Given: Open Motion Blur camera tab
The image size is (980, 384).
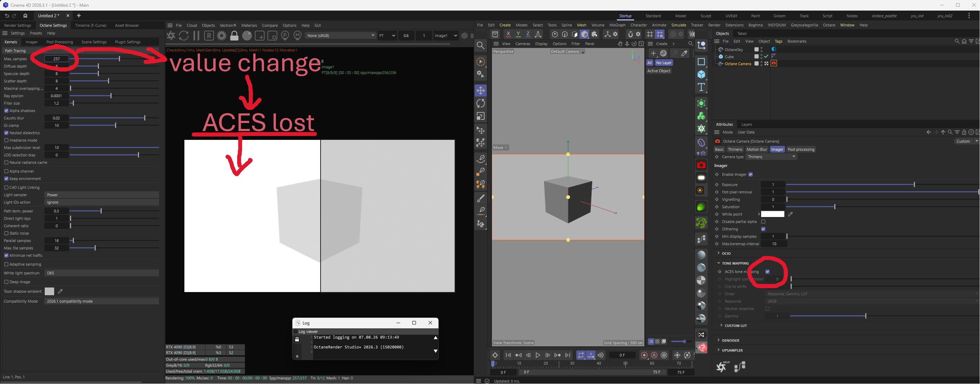Looking at the screenshot, I should pyautogui.click(x=757, y=149).
